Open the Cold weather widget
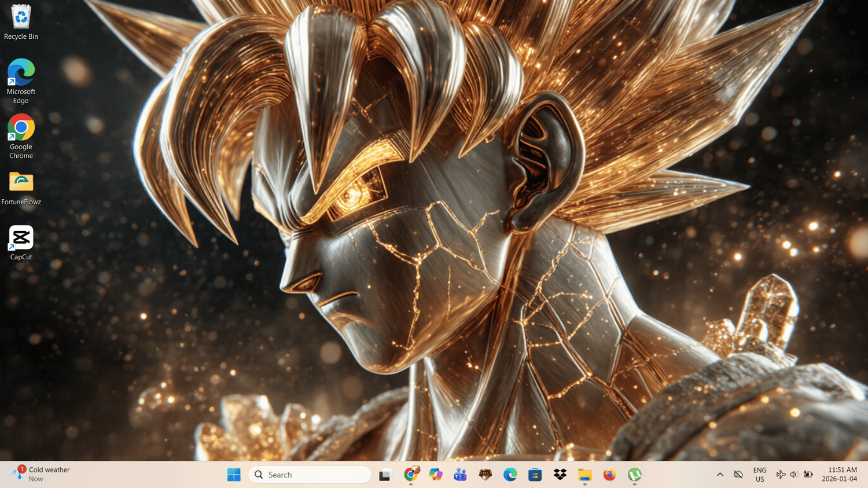Screen dimensions: 868x488 pos(41,475)
